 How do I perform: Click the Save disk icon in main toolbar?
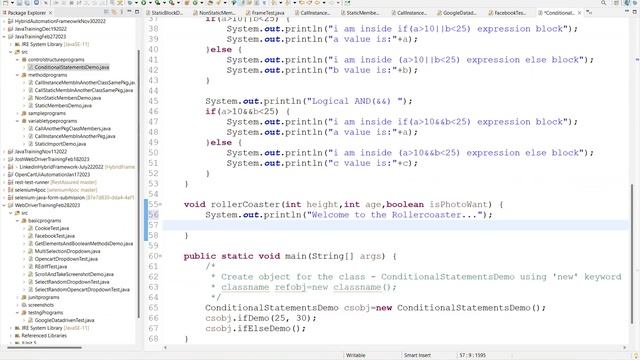click(x=19, y=3)
